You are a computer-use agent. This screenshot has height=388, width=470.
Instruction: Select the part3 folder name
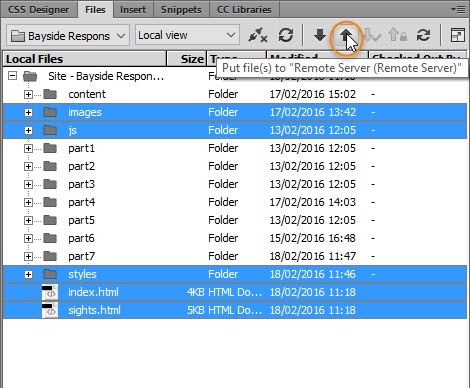tap(82, 184)
